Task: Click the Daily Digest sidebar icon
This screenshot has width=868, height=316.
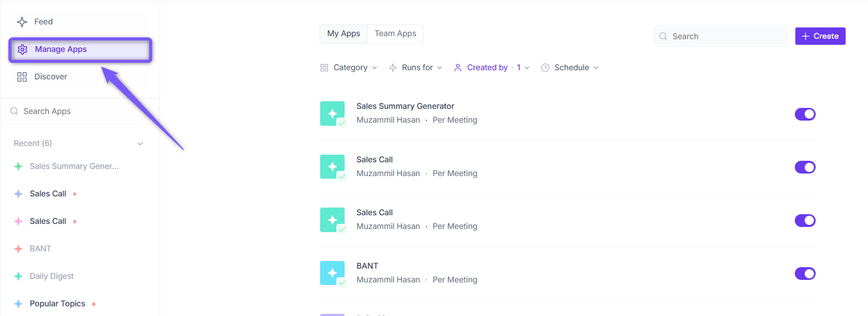Action: [x=18, y=276]
